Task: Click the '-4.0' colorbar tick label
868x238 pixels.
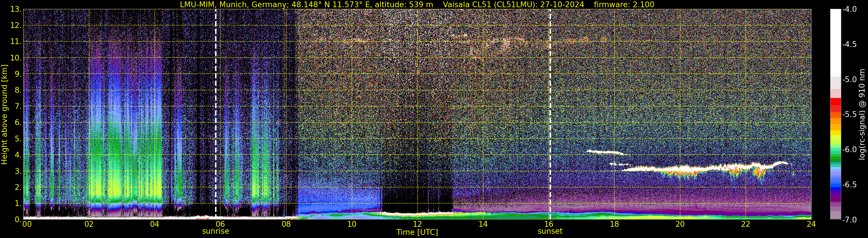Action: 850,9
